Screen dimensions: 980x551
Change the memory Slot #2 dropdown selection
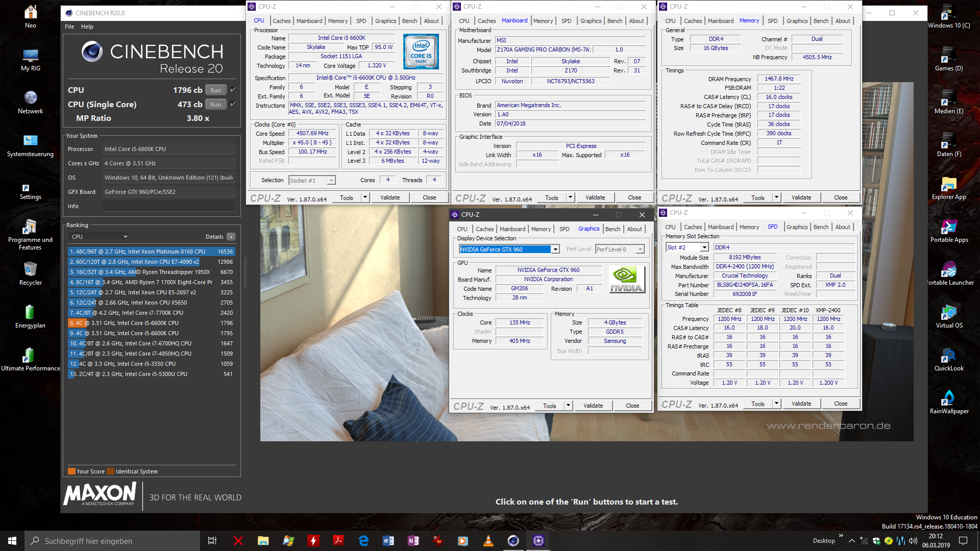point(705,247)
